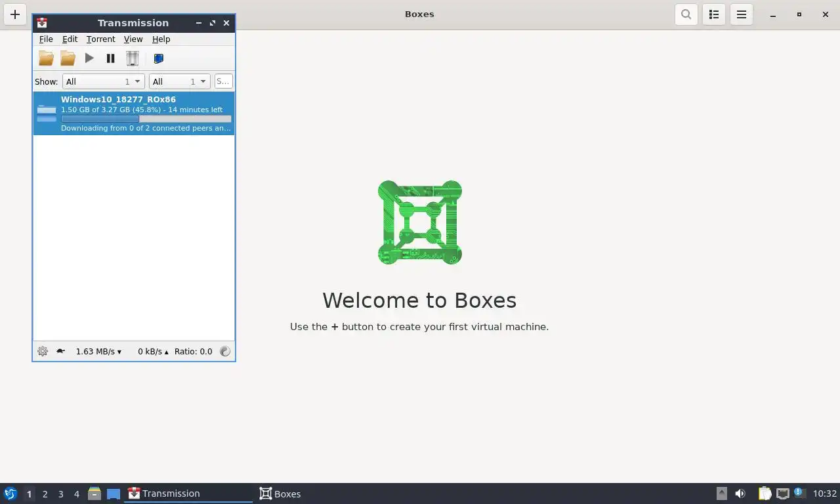840x504 pixels.
Task: Close the Boxes window
Action: [x=826, y=14]
